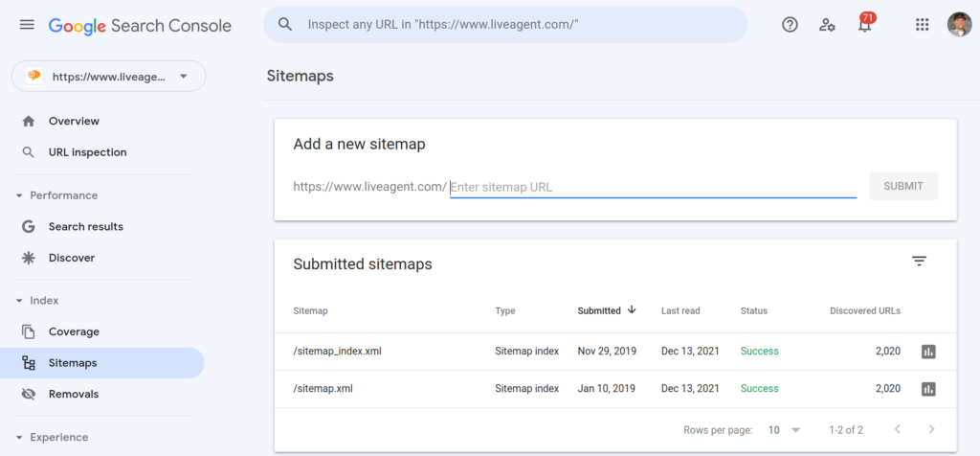This screenshot has width=980, height=456.
Task: Expand the Experience section
Action: point(20,438)
